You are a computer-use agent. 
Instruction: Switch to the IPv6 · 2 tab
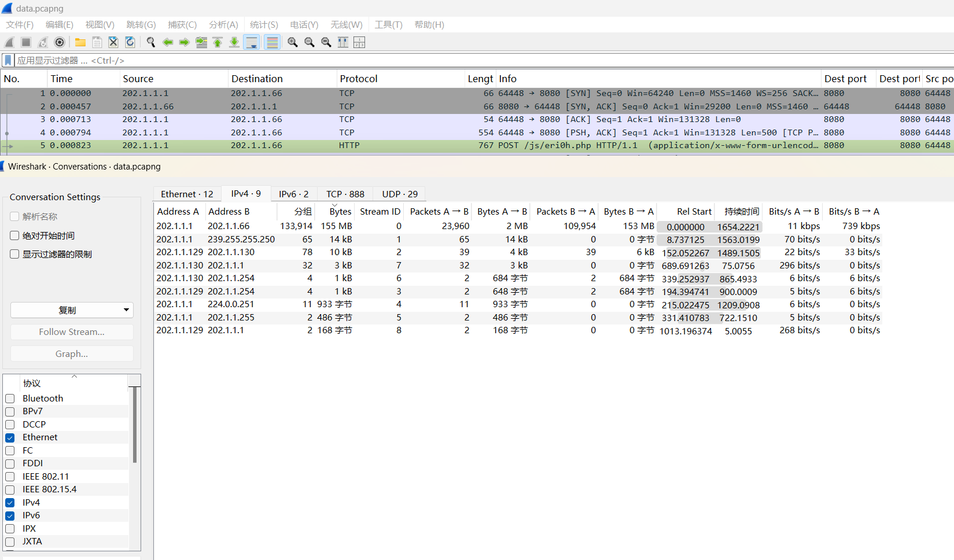click(294, 194)
